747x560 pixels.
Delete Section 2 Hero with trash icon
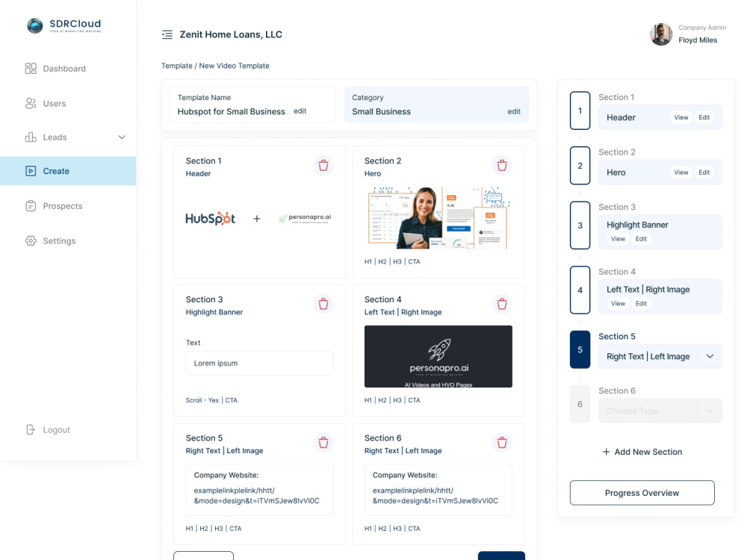click(502, 165)
